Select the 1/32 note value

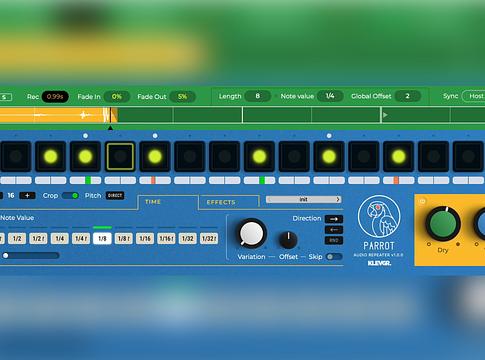pos(188,238)
